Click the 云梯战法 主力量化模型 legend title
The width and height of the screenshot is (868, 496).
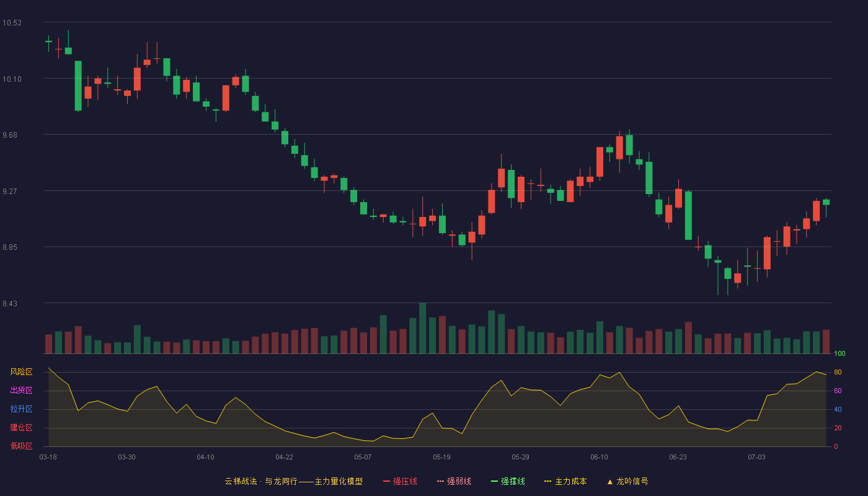293,481
